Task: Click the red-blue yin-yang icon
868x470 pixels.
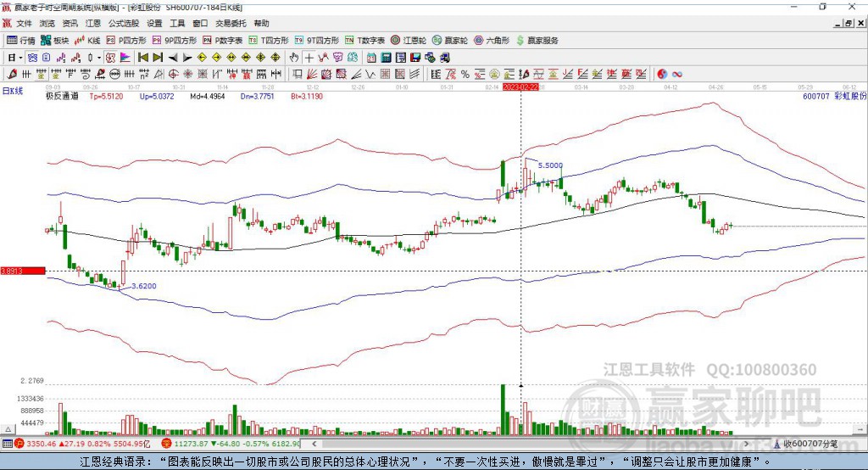Action: pos(662,74)
